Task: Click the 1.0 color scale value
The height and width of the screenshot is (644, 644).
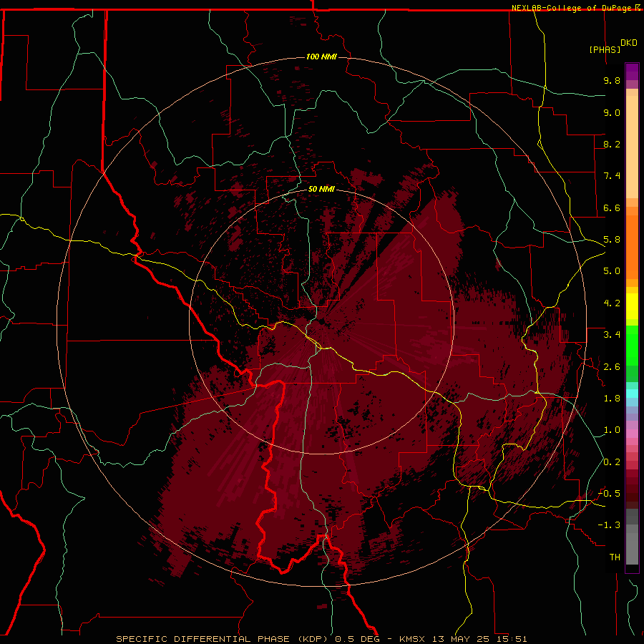Action: tap(612, 430)
